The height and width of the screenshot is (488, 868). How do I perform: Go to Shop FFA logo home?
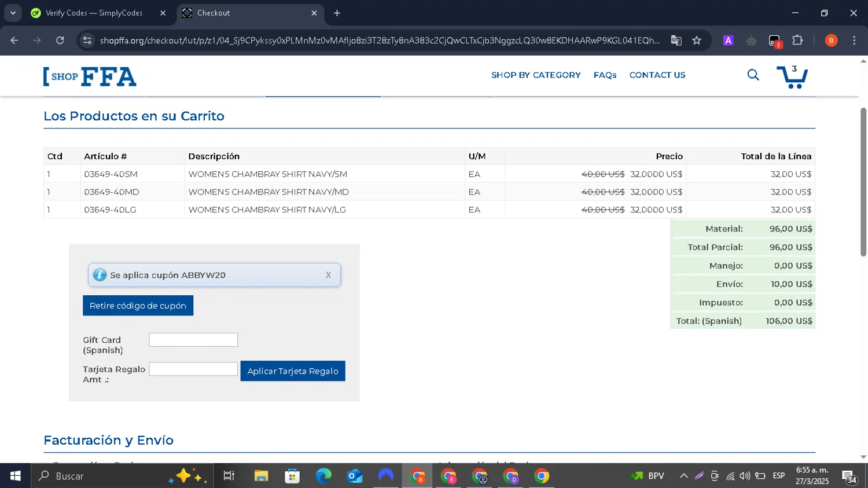tap(90, 76)
